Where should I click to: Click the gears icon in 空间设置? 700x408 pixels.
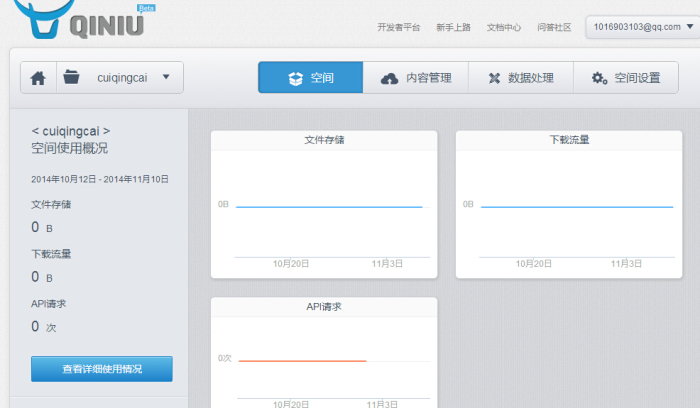[599, 78]
